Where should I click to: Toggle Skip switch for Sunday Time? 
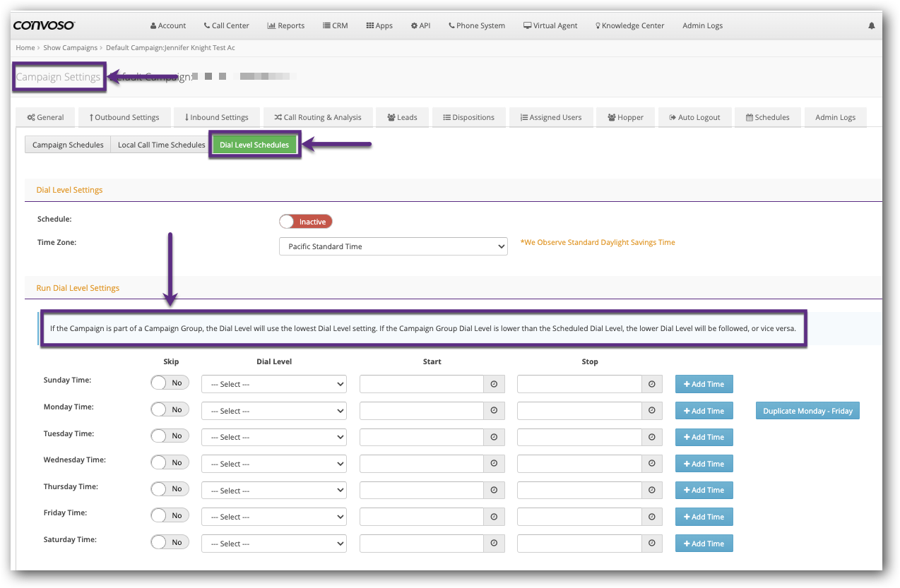(170, 383)
